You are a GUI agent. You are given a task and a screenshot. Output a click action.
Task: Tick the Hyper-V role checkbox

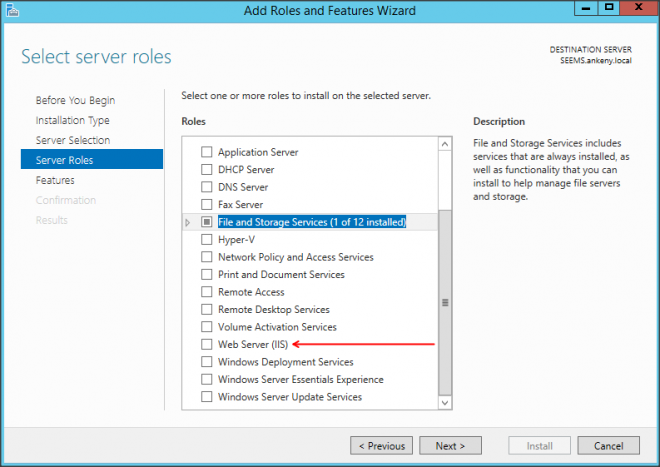(x=207, y=240)
